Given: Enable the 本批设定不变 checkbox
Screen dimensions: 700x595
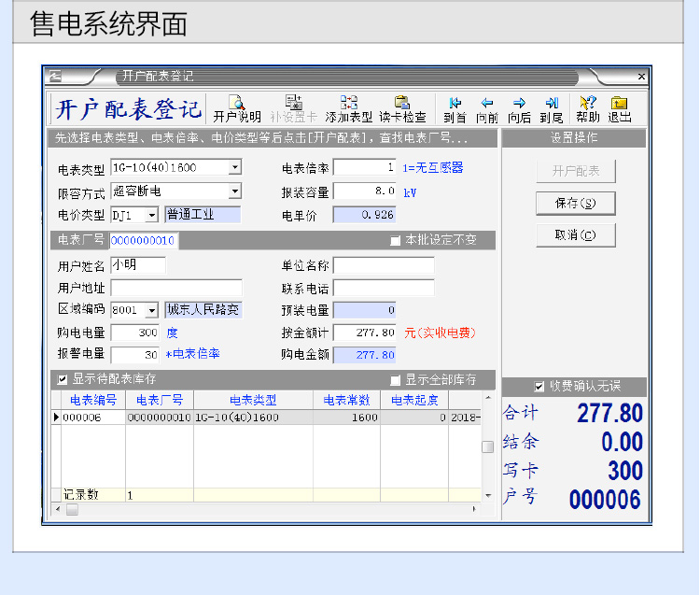Looking at the screenshot, I should 396,241.
